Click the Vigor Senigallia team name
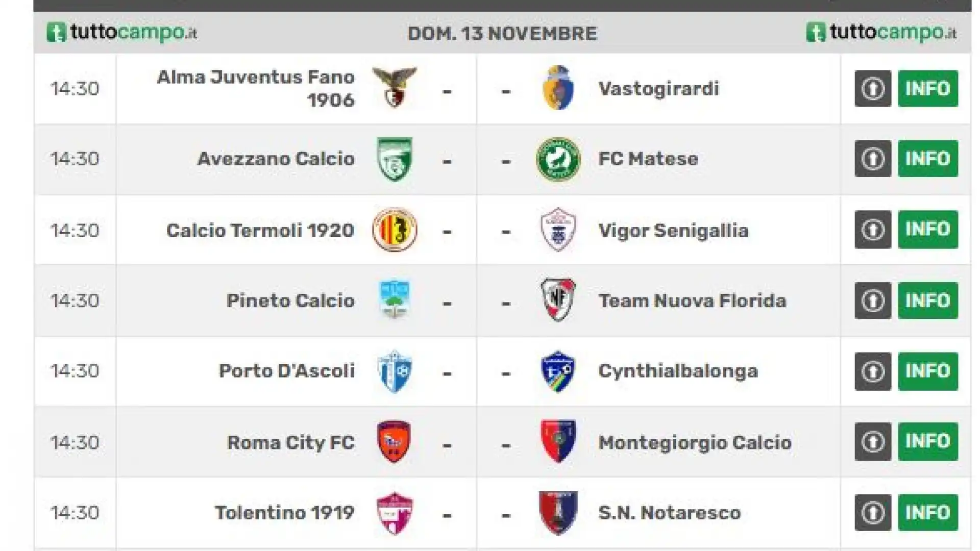The height and width of the screenshot is (551, 980). tap(673, 231)
